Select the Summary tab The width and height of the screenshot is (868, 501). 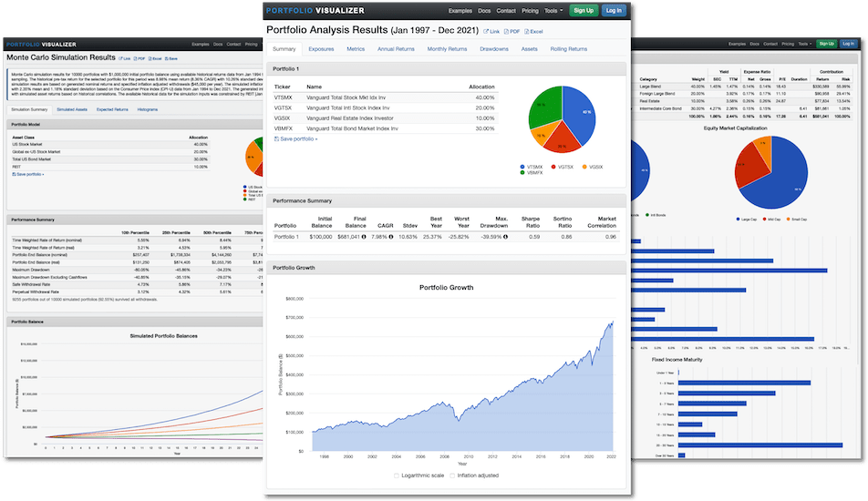[x=284, y=49]
